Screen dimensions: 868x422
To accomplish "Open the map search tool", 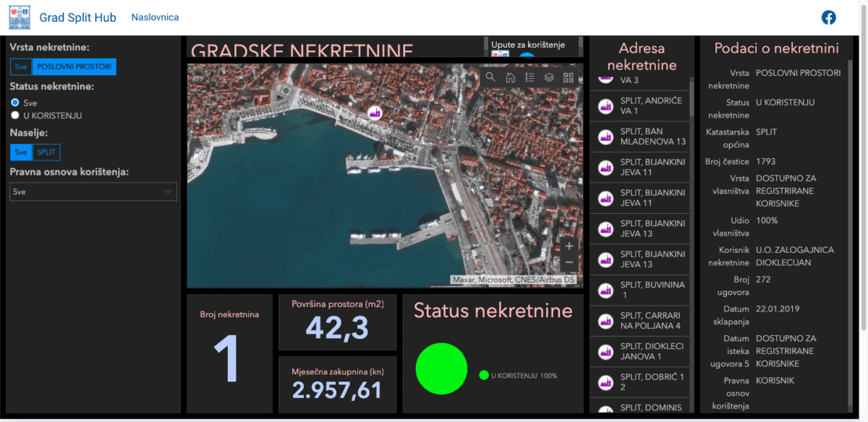I will click(490, 77).
